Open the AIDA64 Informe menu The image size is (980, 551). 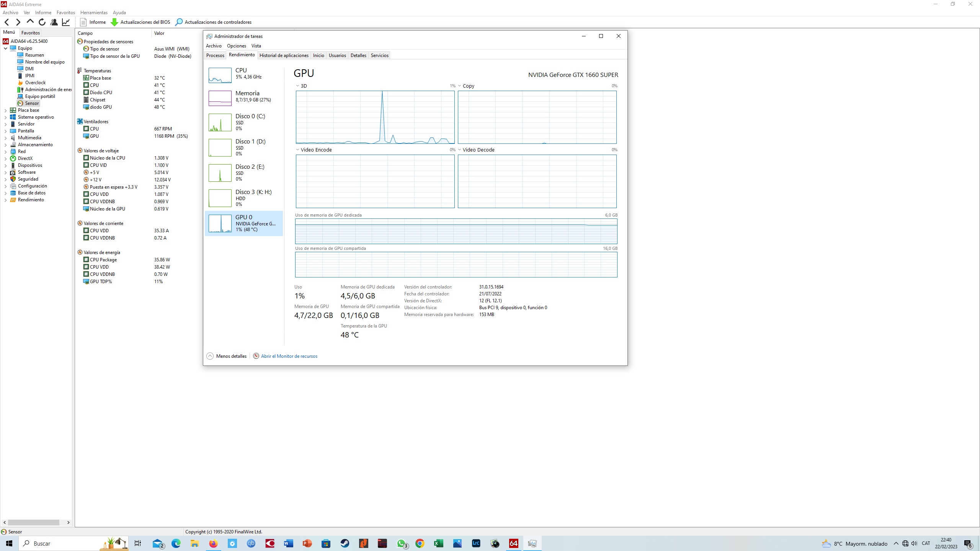tap(43, 13)
